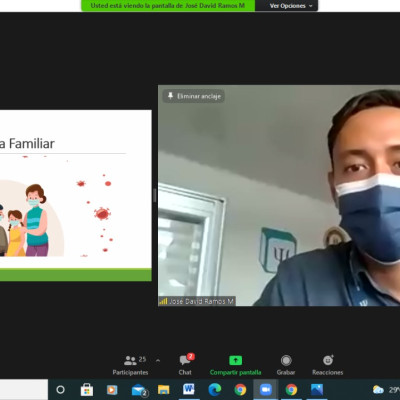
Task: Click the shared slide titled Familiar
Action: coord(76,195)
